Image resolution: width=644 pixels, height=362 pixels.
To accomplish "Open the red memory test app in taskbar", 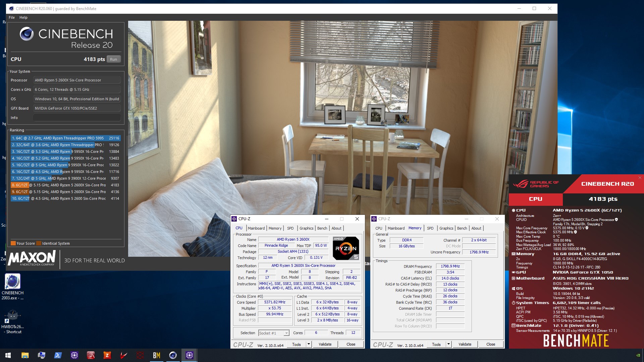I will pyautogui.click(x=91, y=355).
